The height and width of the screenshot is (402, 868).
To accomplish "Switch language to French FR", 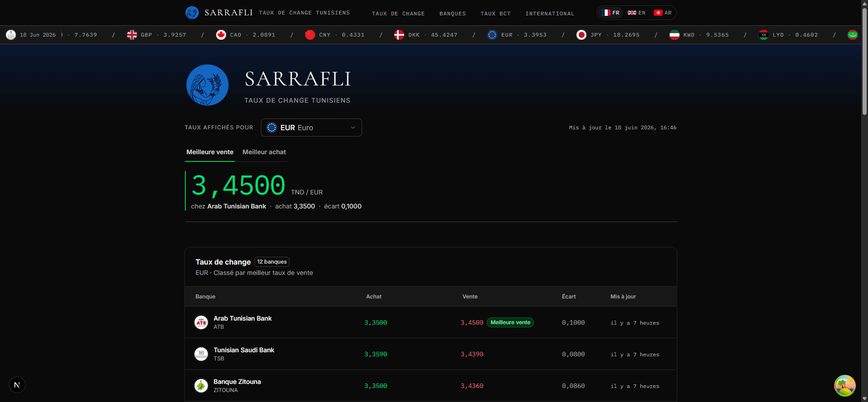I will (x=611, y=13).
